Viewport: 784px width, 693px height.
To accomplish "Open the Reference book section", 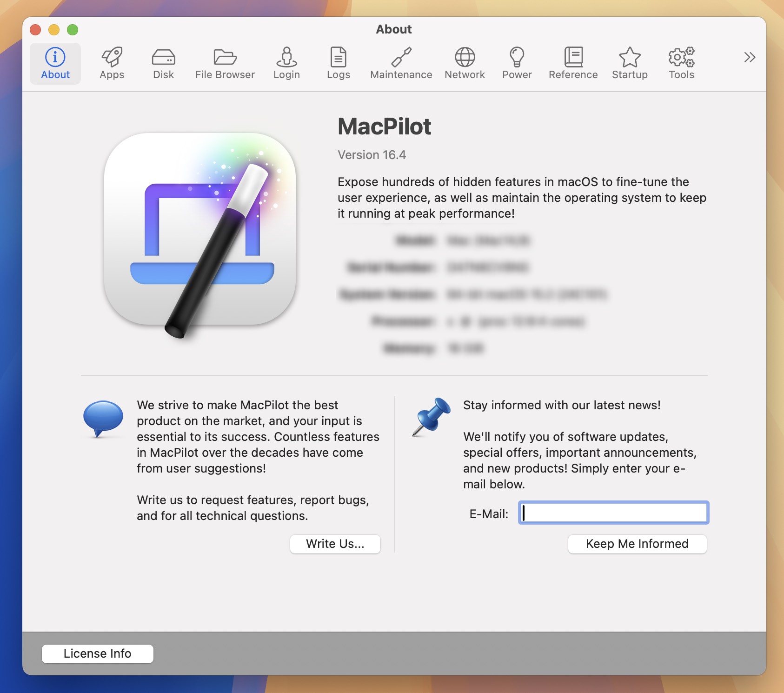I will tap(573, 64).
